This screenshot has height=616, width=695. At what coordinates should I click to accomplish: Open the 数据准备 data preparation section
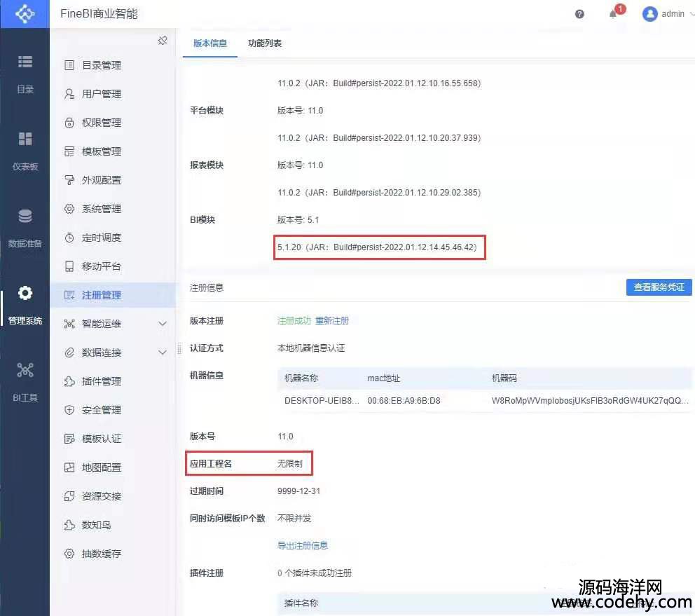(25, 228)
